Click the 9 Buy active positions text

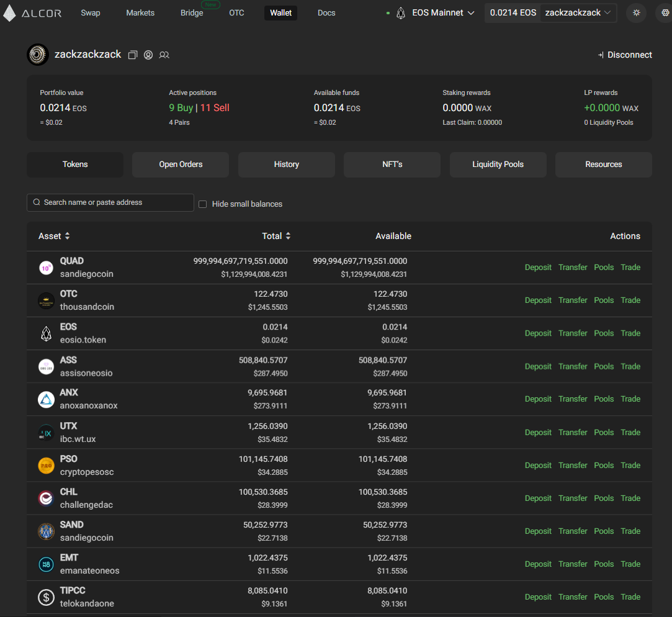click(x=181, y=108)
